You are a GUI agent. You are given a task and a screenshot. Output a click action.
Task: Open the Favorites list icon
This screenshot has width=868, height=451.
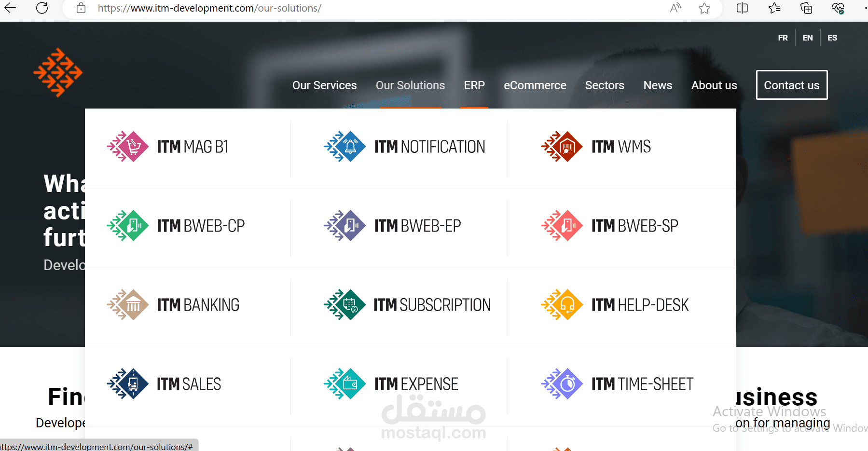[x=774, y=8]
